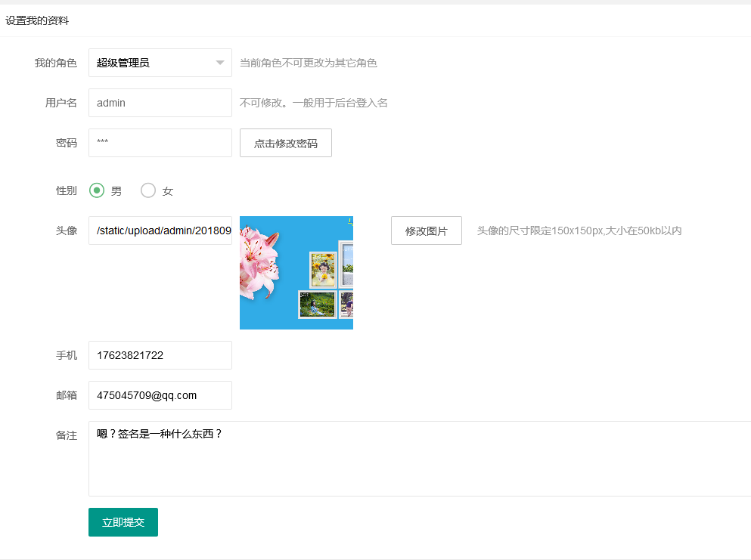Click the avatar size limit hint text
The width and height of the screenshot is (751, 560).
tap(579, 230)
